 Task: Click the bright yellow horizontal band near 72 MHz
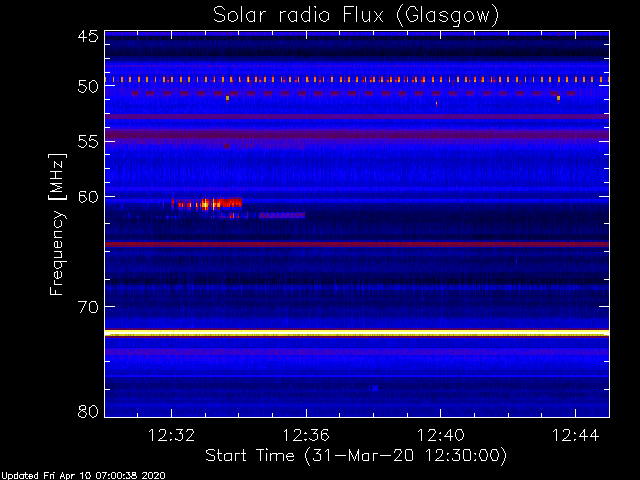point(357,333)
